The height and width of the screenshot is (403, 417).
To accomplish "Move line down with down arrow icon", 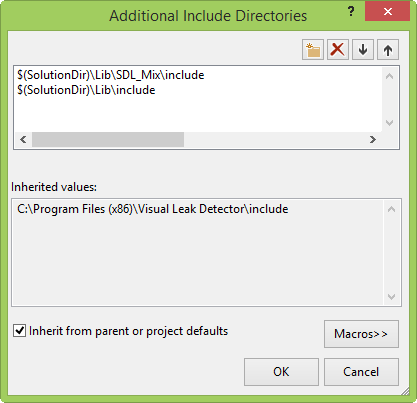I will point(363,50).
